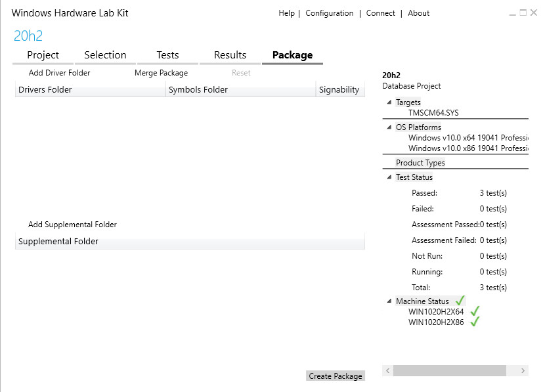Click the 20h2 project title
543x392 pixels.
point(28,35)
